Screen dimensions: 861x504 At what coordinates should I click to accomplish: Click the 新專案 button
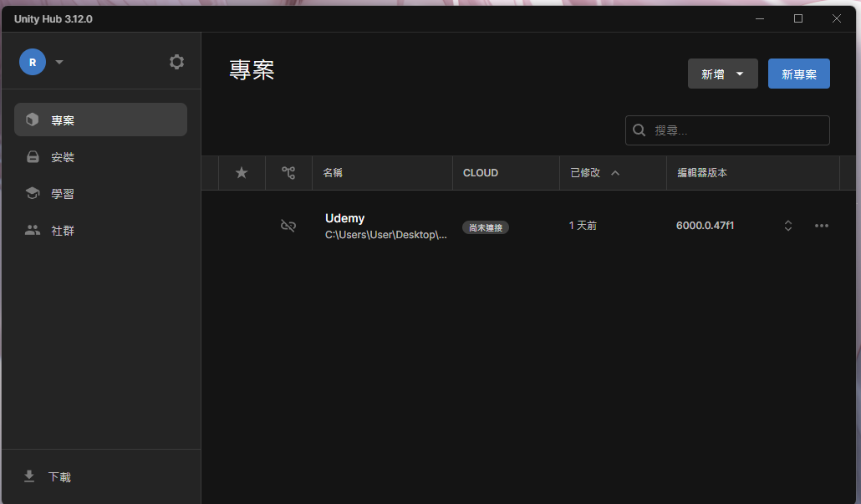click(798, 74)
